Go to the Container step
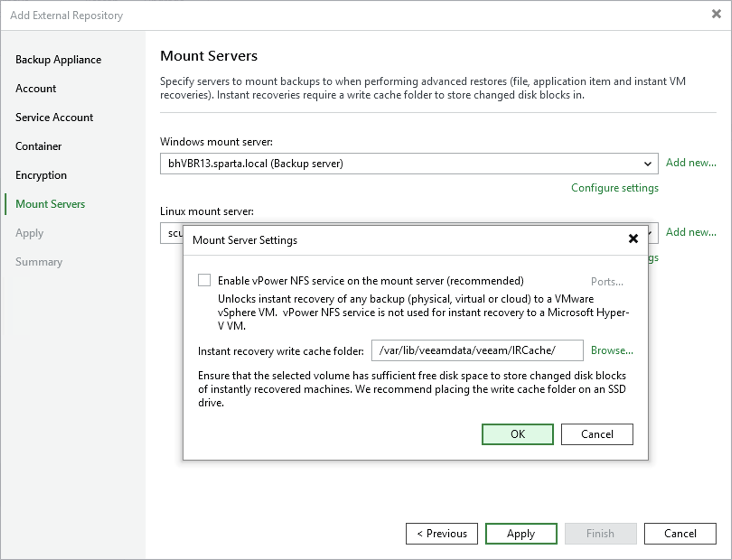732x560 pixels. 38,146
